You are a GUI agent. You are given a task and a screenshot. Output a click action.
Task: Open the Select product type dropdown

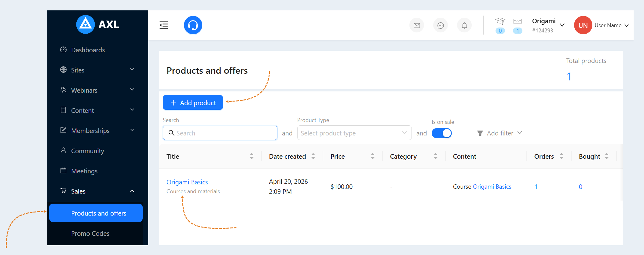click(x=354, y=133)
